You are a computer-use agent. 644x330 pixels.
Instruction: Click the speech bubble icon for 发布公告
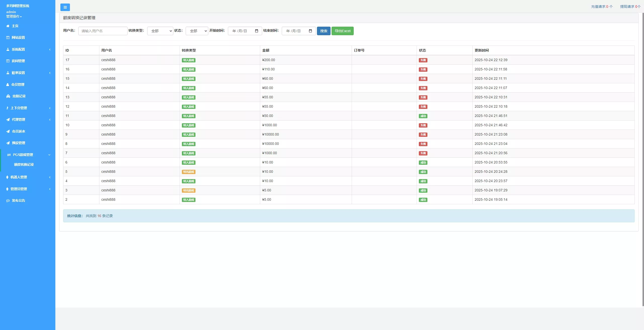(x=8, y=200)
